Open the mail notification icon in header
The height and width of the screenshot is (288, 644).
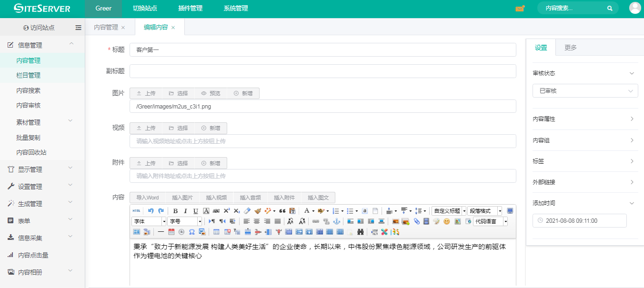pos(520,9)
